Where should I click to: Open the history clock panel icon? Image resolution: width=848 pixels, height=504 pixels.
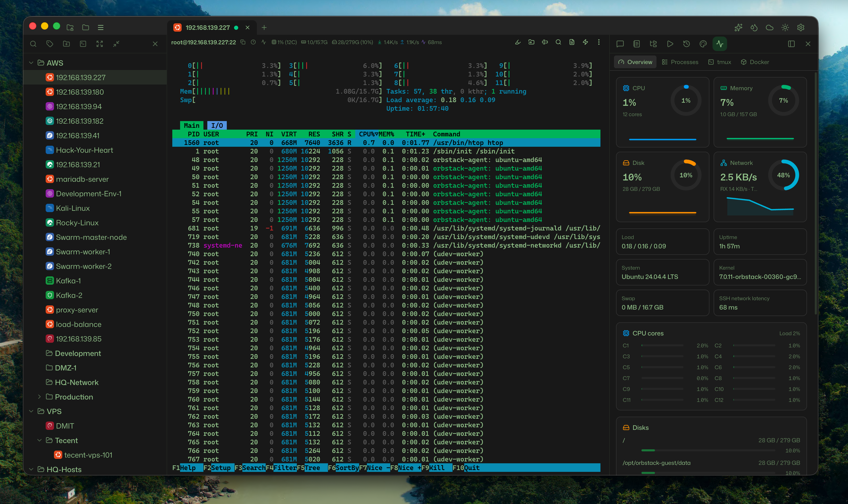click(x=687, y=44)
